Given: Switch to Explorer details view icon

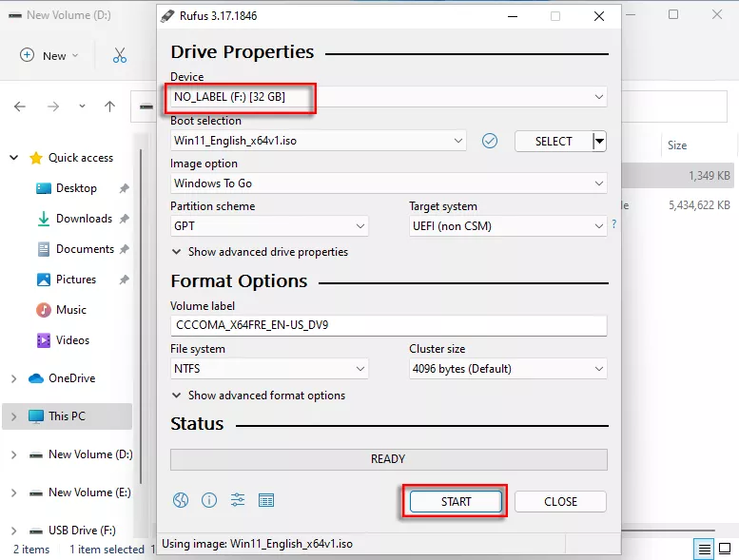Looking at the screenshot, I should click(x=705, y=549).
